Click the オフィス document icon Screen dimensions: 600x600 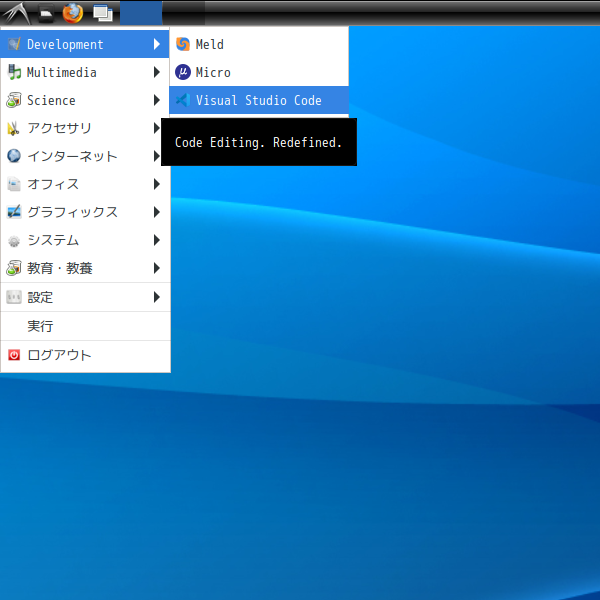point(14,184)
